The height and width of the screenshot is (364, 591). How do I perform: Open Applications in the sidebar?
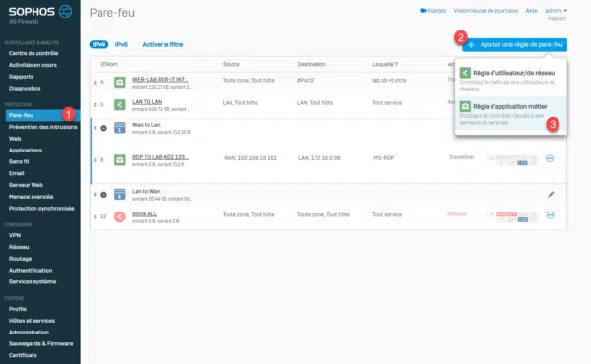pos(26,151)
